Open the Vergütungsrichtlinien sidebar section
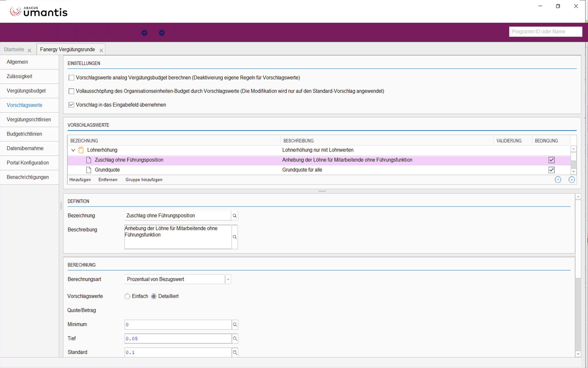 29,120
